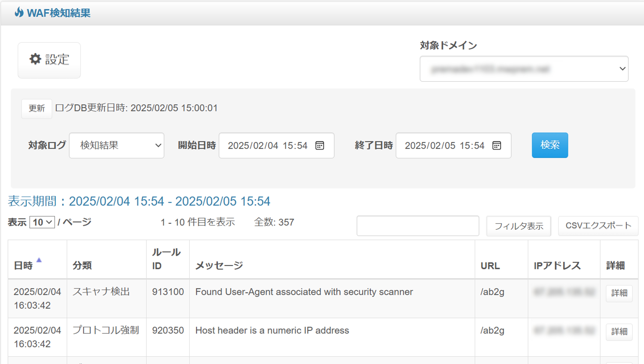Show filters with フィルタ表示 button
The height and width of the screenshot is (364, 644).
(x=519, y=226)
